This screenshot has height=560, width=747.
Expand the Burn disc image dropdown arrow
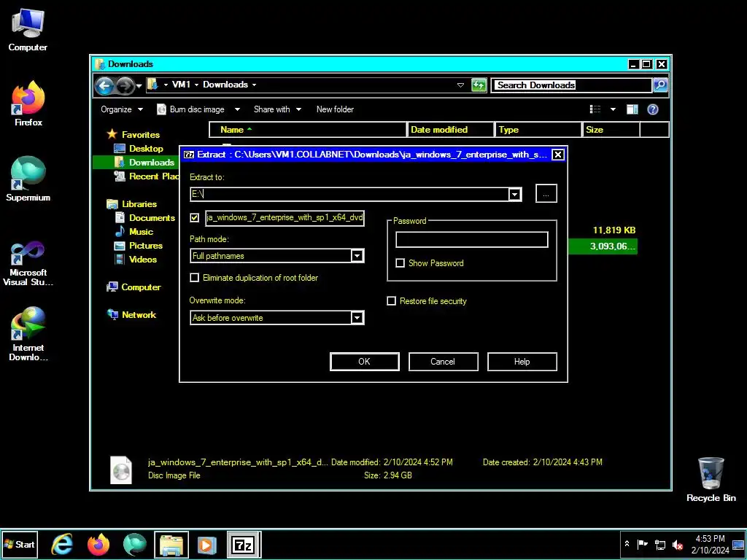tap(237, 109)
